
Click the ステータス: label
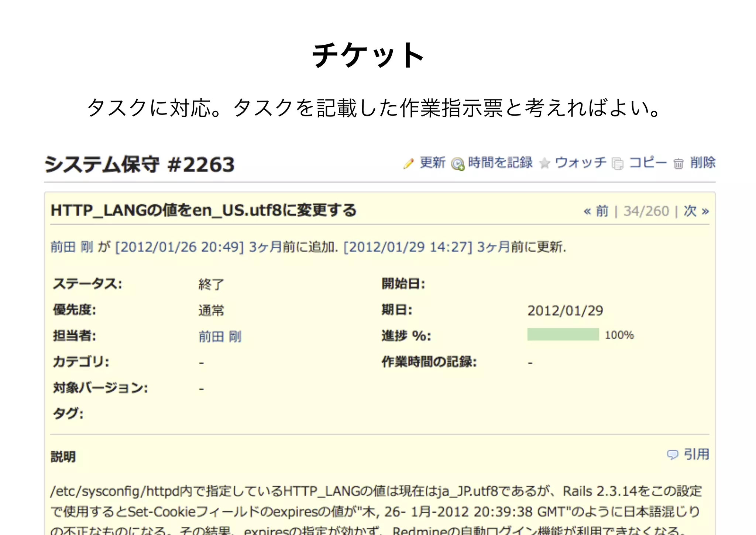pos(87,284)
